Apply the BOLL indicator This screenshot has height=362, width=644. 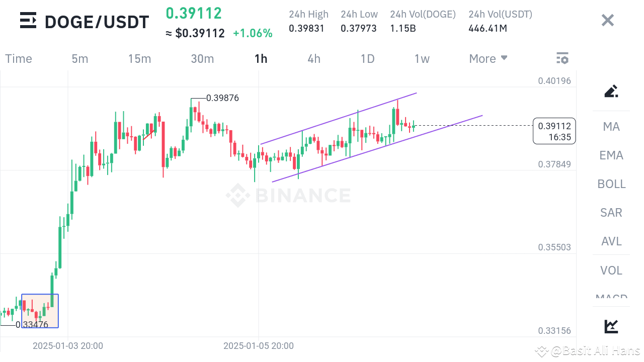[x=611, y=184]
